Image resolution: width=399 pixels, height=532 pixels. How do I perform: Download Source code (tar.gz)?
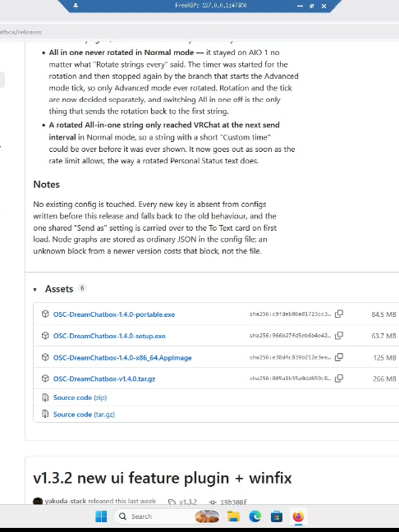[84, 415]
